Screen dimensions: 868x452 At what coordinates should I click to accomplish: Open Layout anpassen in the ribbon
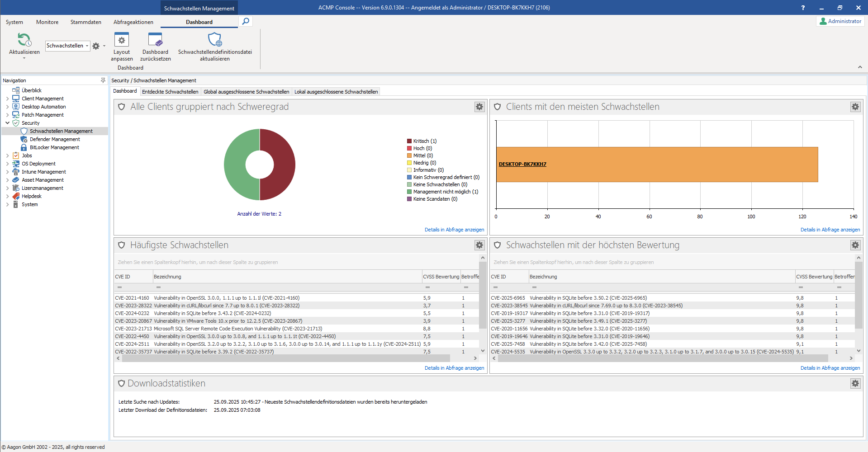[122, 40]
